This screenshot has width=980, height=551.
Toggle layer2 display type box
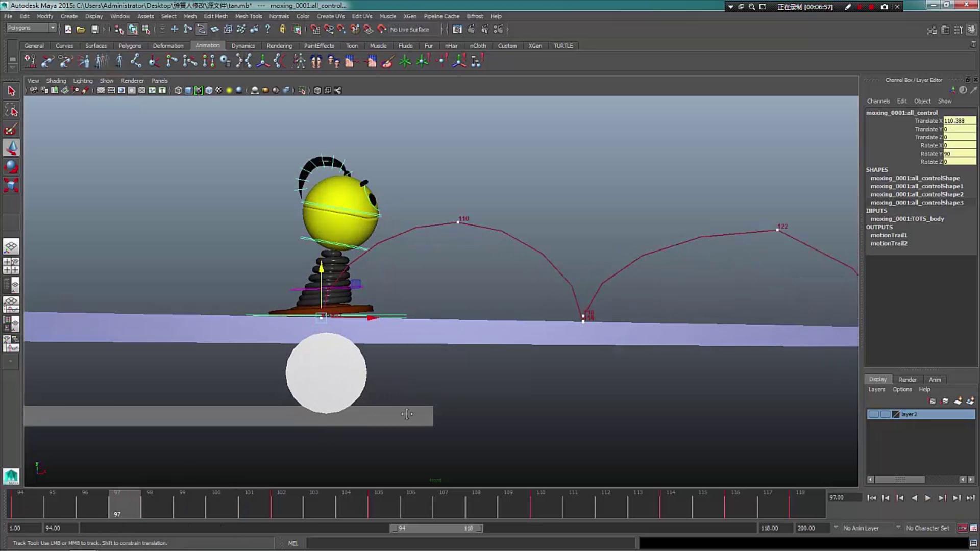[x=885, y=414]
